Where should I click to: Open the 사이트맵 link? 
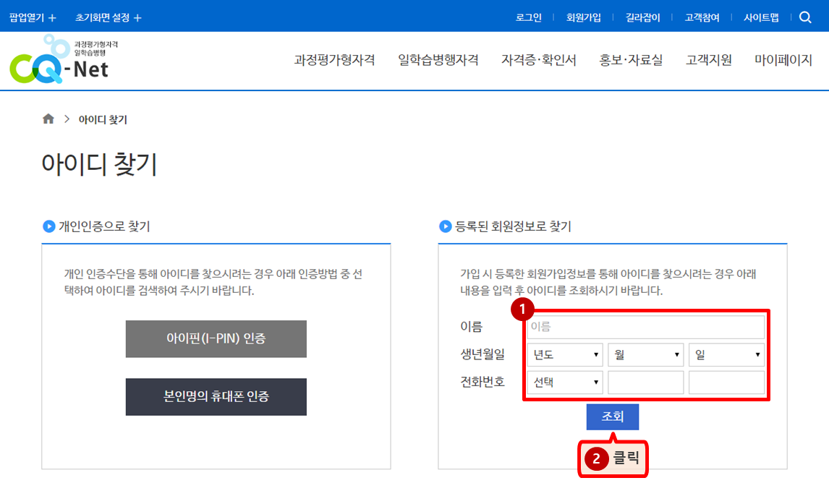[x=761, y=17]
